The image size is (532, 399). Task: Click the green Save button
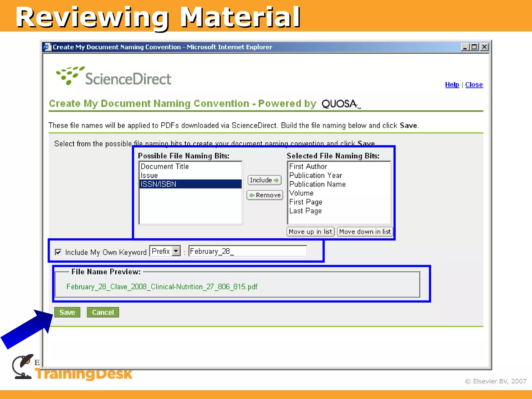click(x=67, y=312)
